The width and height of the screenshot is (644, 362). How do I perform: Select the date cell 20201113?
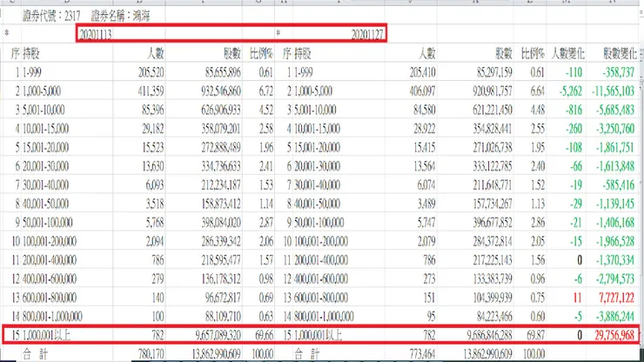point(95,35)
